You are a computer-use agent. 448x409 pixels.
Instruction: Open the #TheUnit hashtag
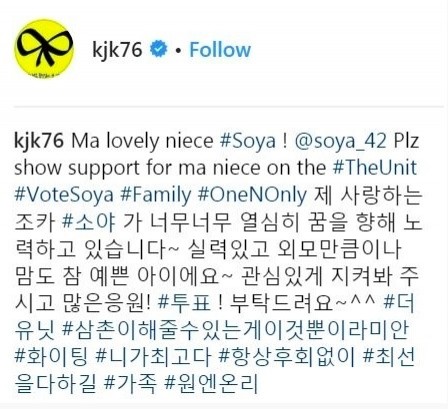375,168
